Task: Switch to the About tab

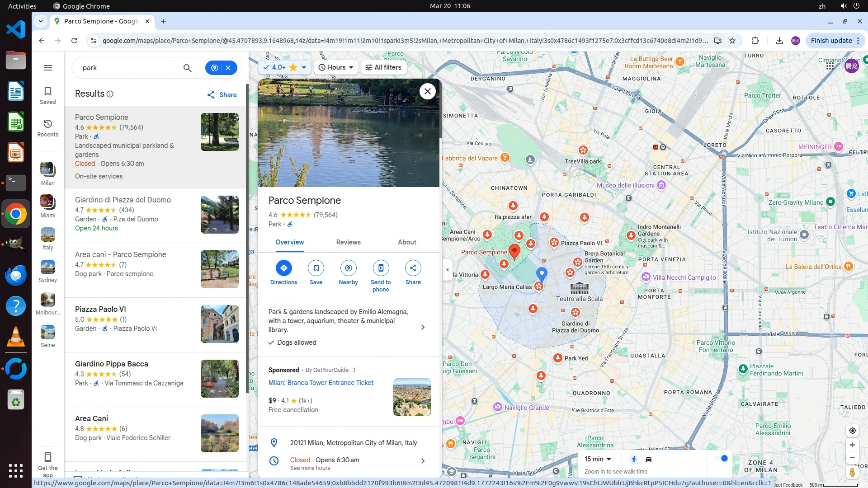Action: point(407,242)
